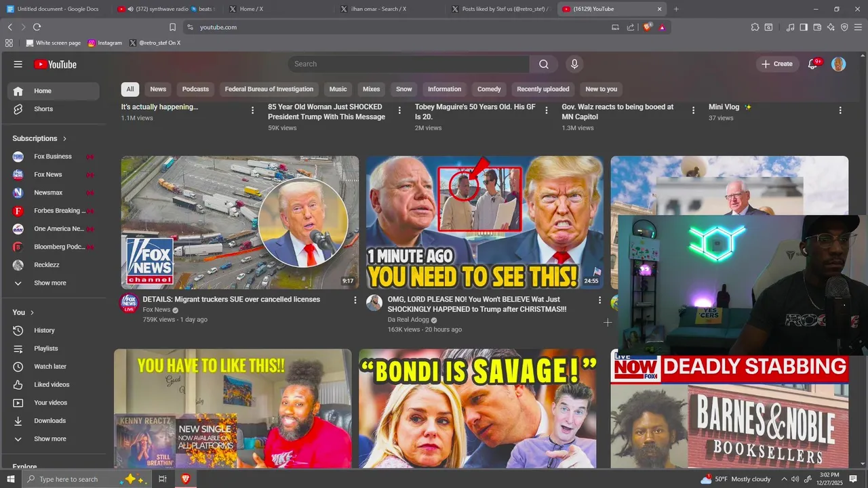Go to Home in sidebar

53,91
